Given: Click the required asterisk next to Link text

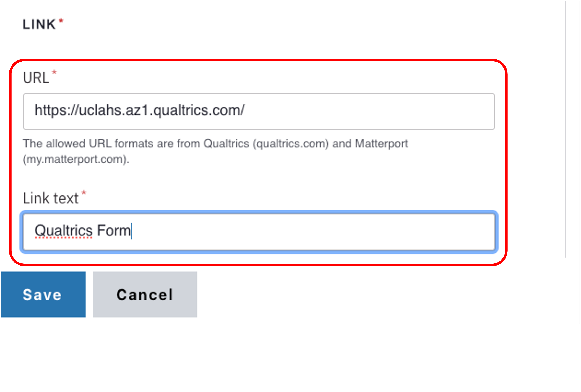Looking at the screenshot, I should coord(84,193).
